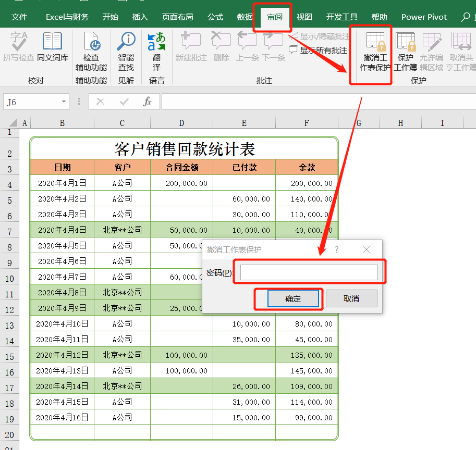Screen dimensions: 476x450
Task: Click 允许编辑区域 icon
Action: 431,41
